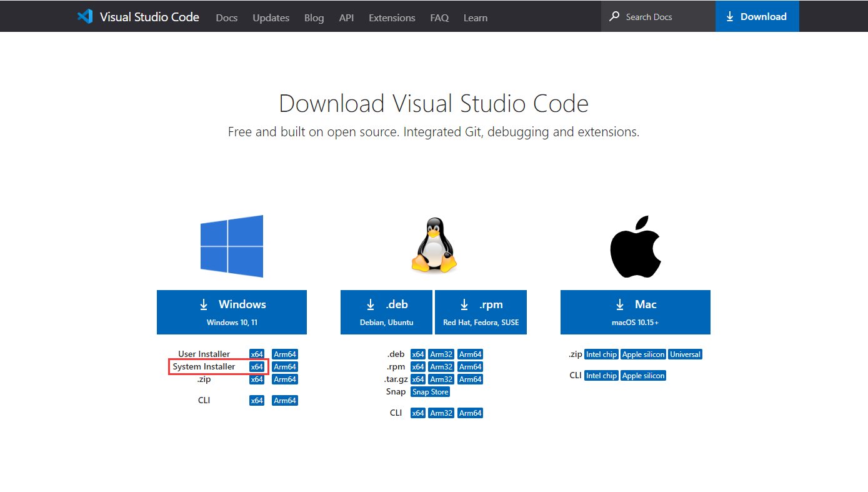Focus the Search Docs field
The image size is (868, 492).
click(658, 16)
